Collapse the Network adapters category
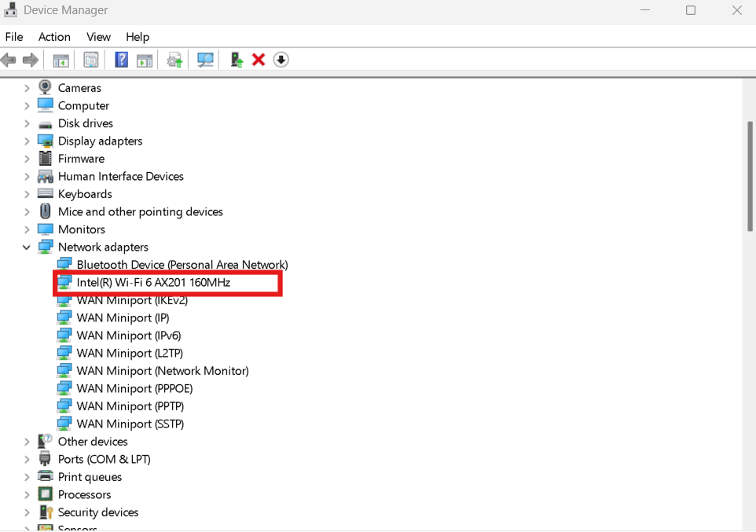 coord(26,247)
